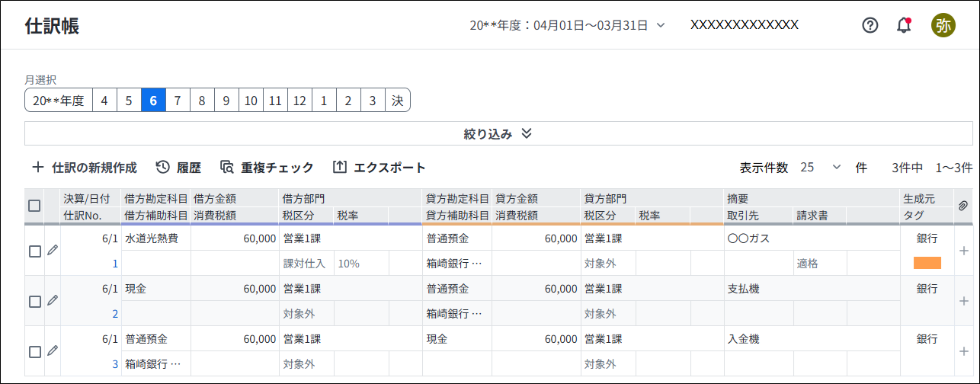Viewport: 980px width, 384px height.
Task: Click the エクスポート button
Action: point(380,168)
